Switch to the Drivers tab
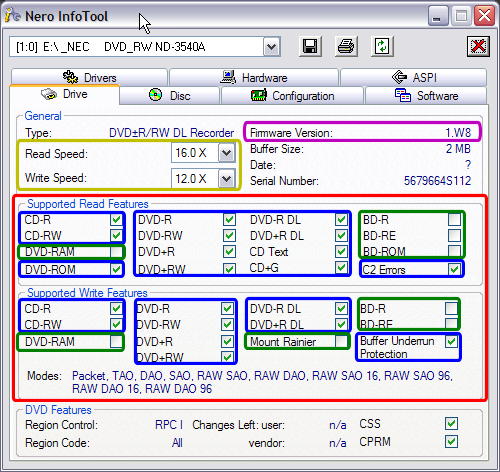 tap(89, 77)
